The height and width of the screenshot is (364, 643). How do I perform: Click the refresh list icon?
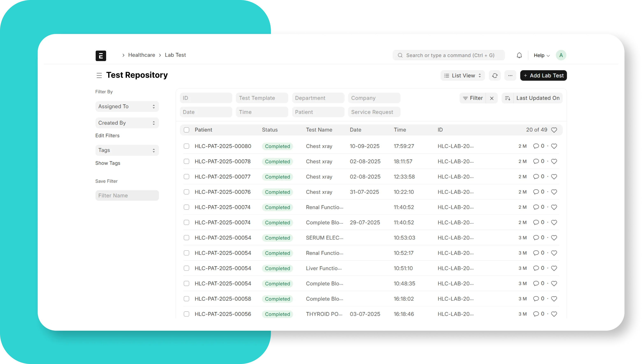494,75
